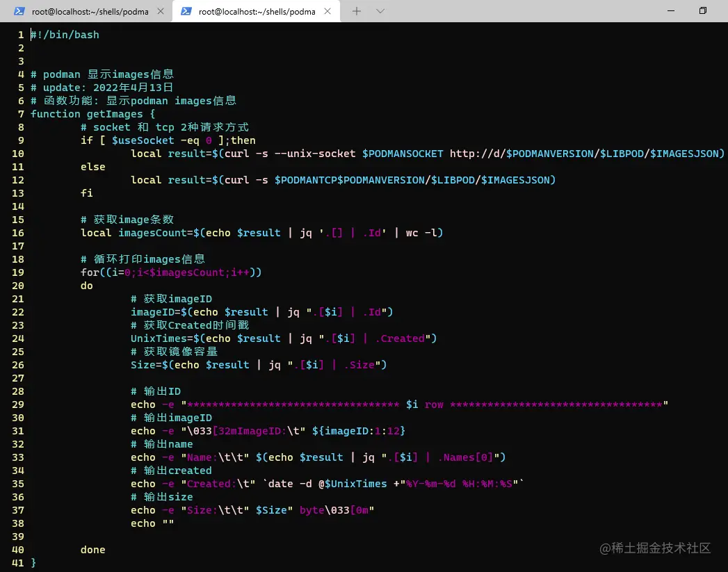The width and height of the screenshot is (728, 572).
Task: Click the '# 输出size' comment
Action: (x=161, y=497)
